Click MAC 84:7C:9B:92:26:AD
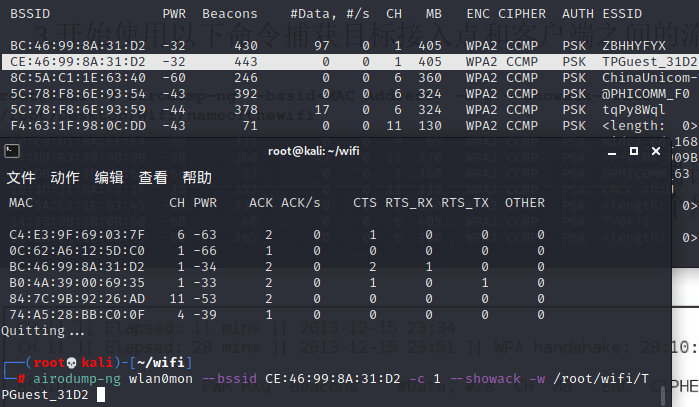Screen dimensions: 699x407 coord(77,299)
